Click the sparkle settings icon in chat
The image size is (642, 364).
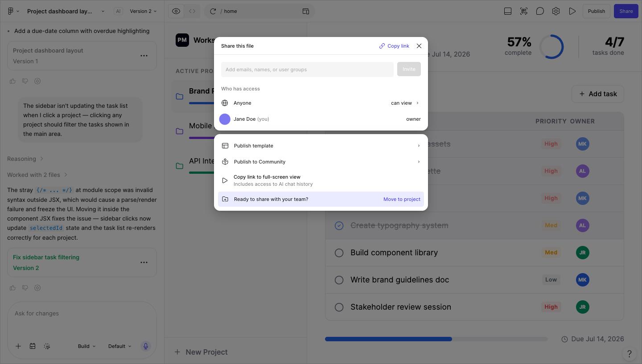click(x=47, y=346)
